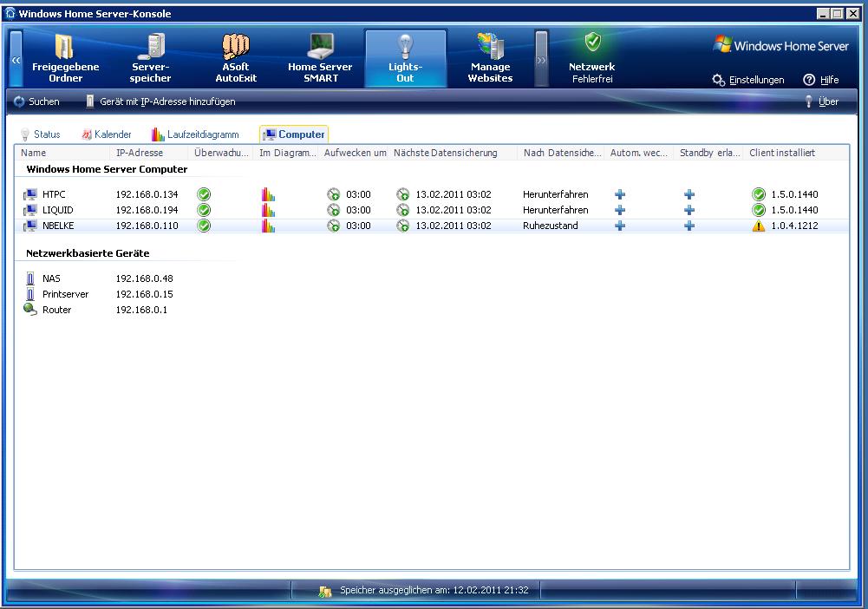Open Home Server SMART add-in

click(x=320, y=58)
